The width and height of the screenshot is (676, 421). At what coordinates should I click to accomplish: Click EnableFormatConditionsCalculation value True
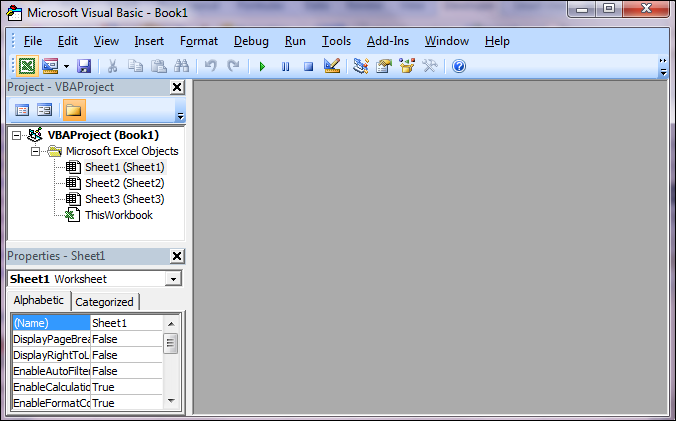pyautogui.click(x=126, y=403)
